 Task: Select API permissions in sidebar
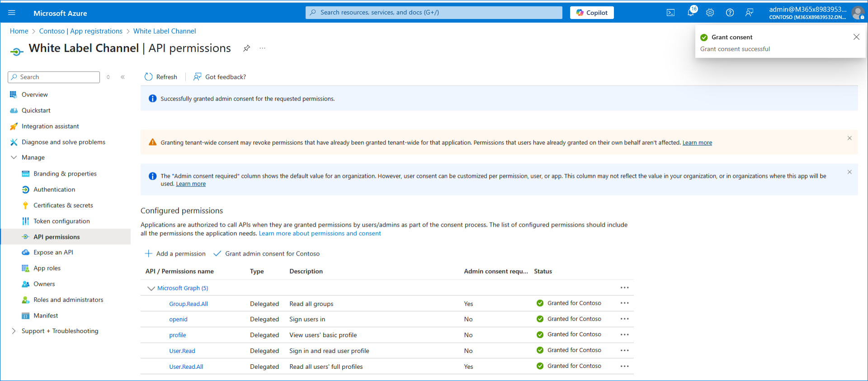point(66,237)
